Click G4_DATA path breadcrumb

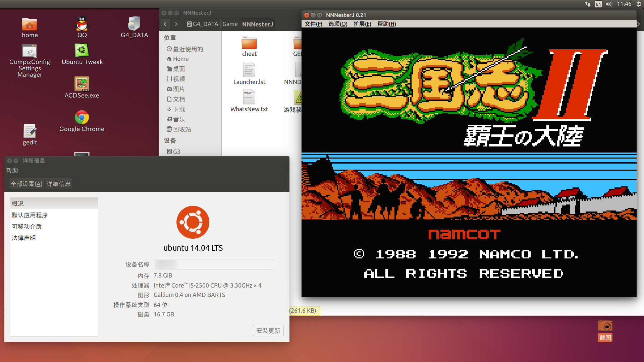(x=203, y=24)
